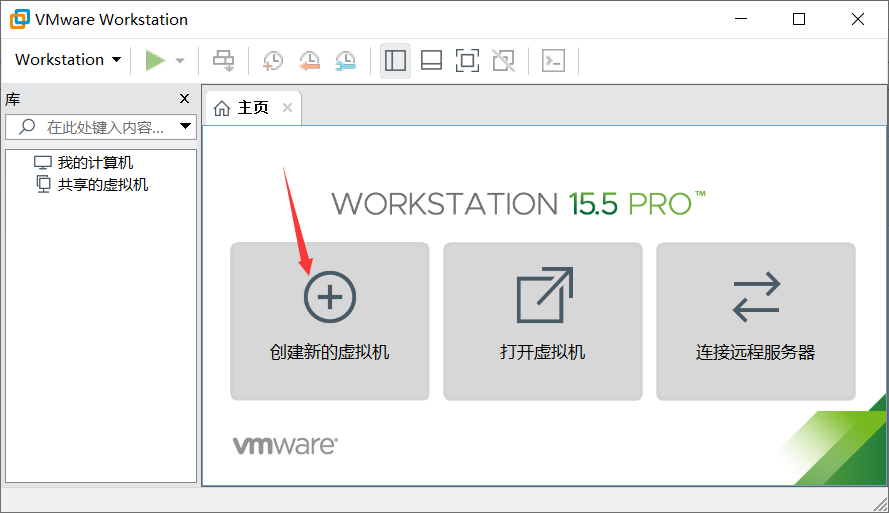Viewport: 889px width, 513px height.
Task: Expand the library search dropdown arrow
Action: 185,126
